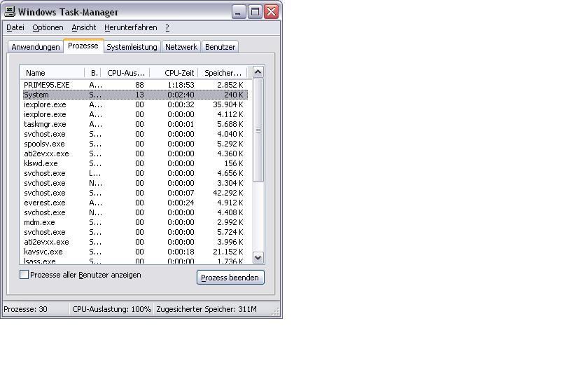Maximize the Task-Manager window
Image resolution: width=588 pixels, height=368 pixels.
coord(255,12)
